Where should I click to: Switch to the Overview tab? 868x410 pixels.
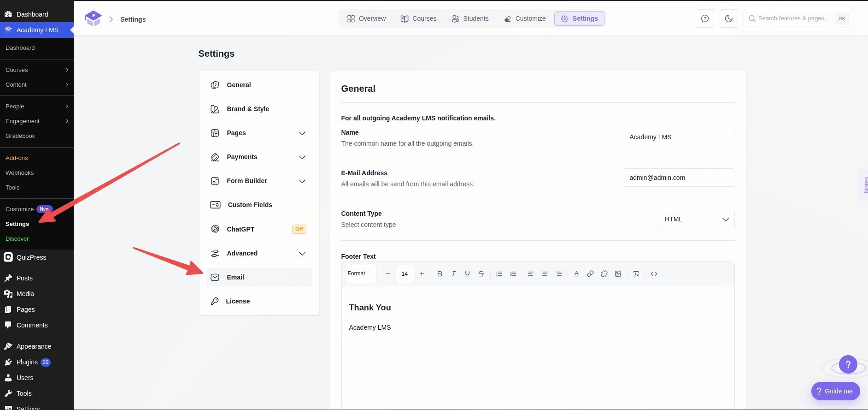click(367, 18)
